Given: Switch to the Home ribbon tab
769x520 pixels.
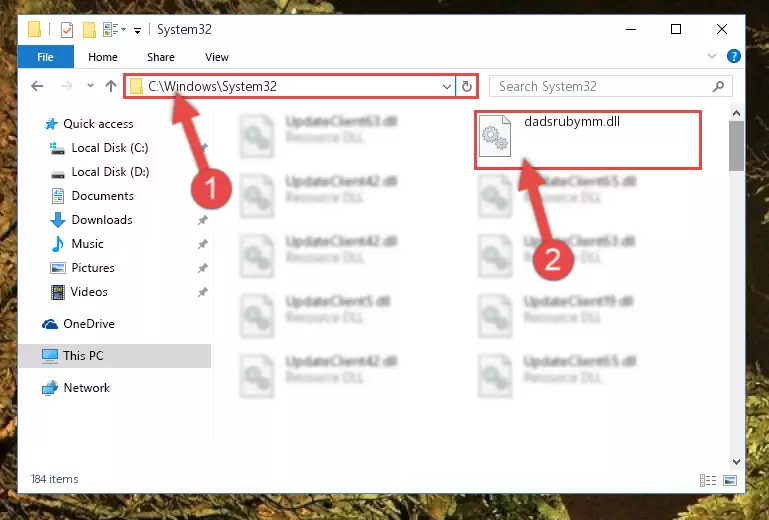Looking at the screenshot, I should pyautogui.click(x=103, y=57).
